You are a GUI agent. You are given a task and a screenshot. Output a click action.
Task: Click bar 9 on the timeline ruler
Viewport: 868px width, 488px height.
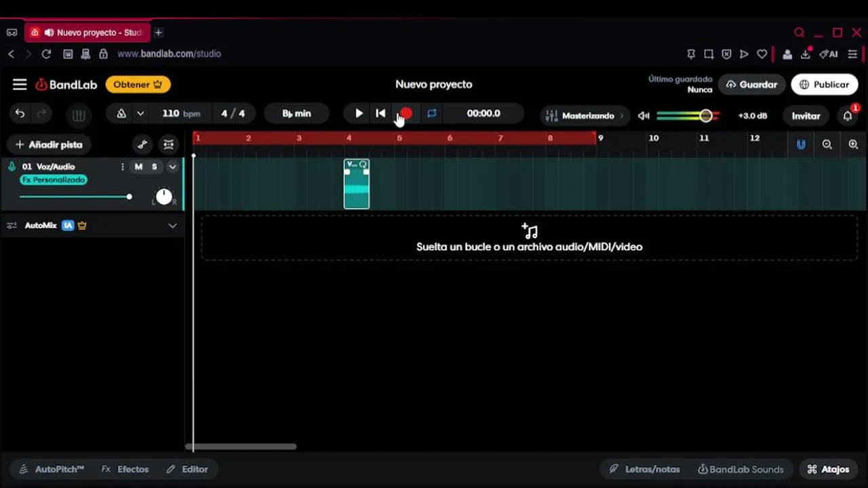[600, 138]
